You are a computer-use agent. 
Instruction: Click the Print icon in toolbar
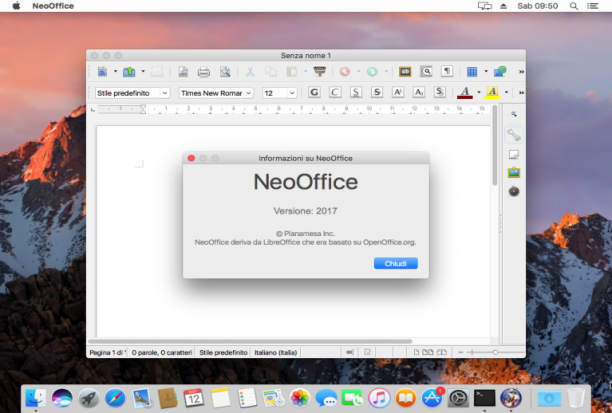pos(203,71)
